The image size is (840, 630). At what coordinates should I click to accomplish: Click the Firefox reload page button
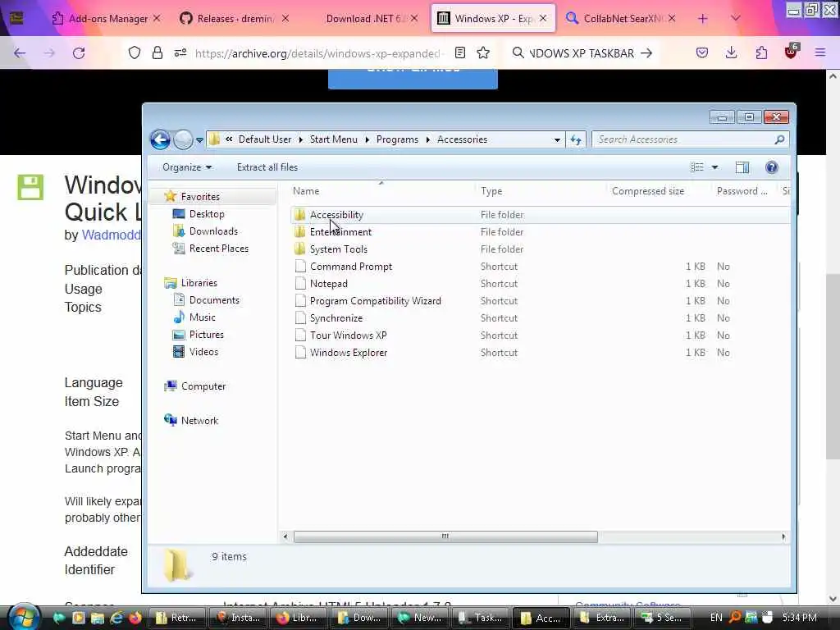tap(79, 53)
